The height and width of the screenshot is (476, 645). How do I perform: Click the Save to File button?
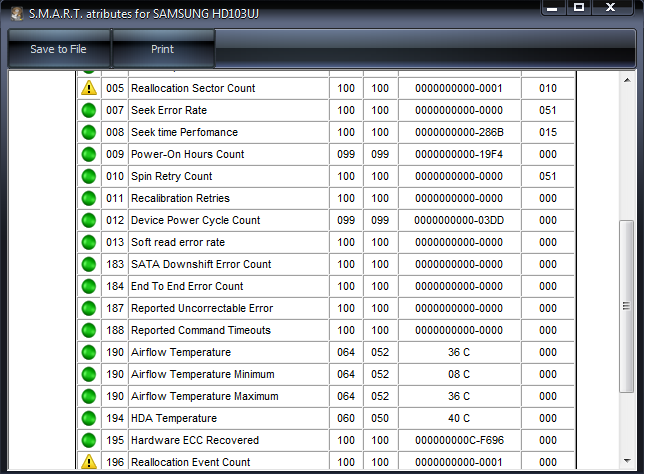[59, 49]
